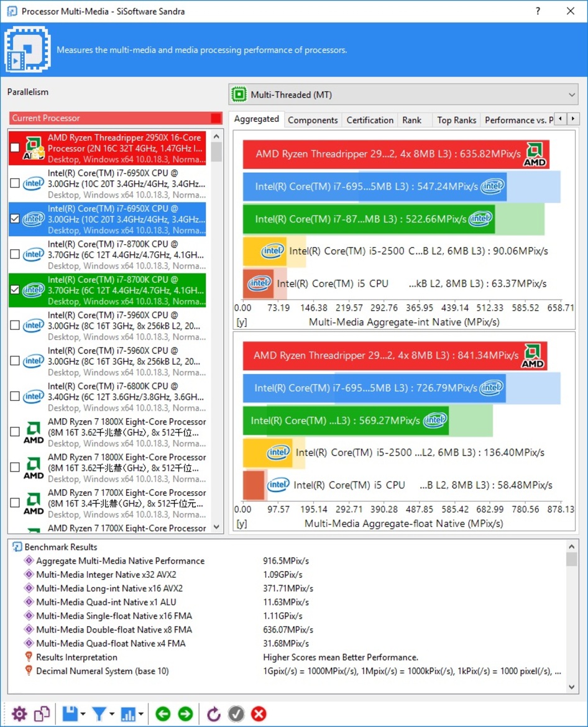Click the tab strip scroll-left arrow
The image size is (588, 727).
click(561, 119)
